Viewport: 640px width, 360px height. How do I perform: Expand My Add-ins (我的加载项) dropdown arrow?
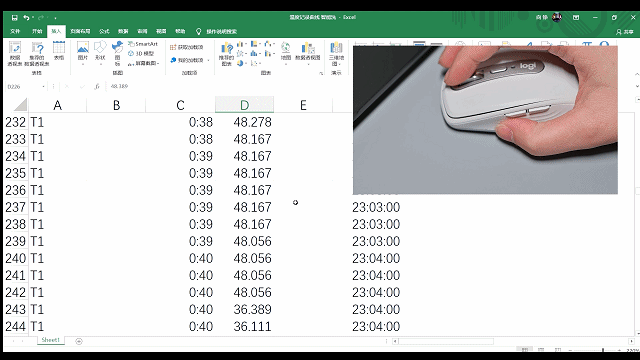(209, 60)
